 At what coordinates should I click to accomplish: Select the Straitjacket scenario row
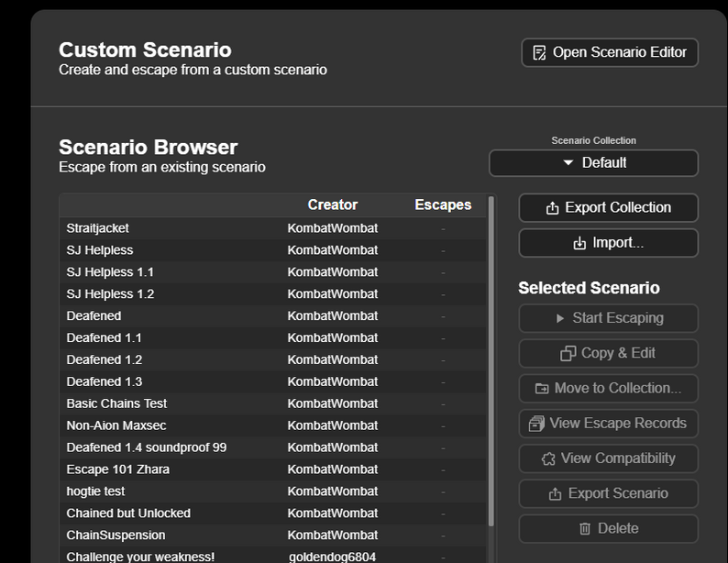pos(98,228)
